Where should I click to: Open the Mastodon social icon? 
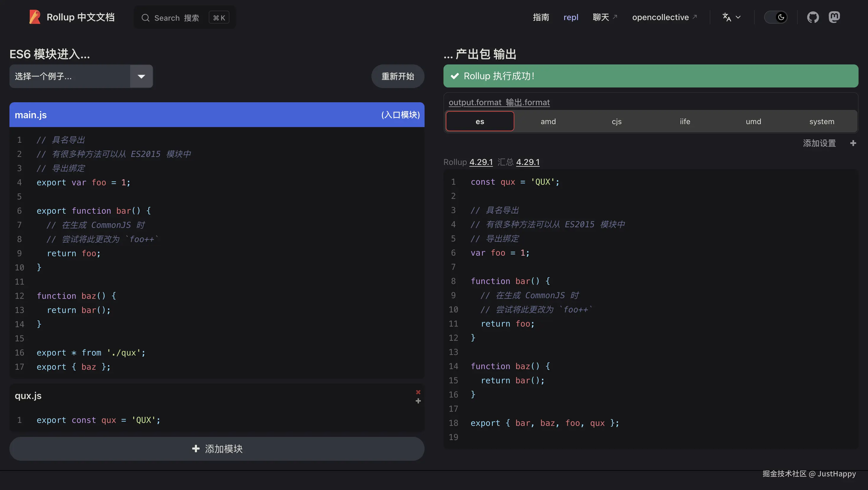[x=834, y=17]
